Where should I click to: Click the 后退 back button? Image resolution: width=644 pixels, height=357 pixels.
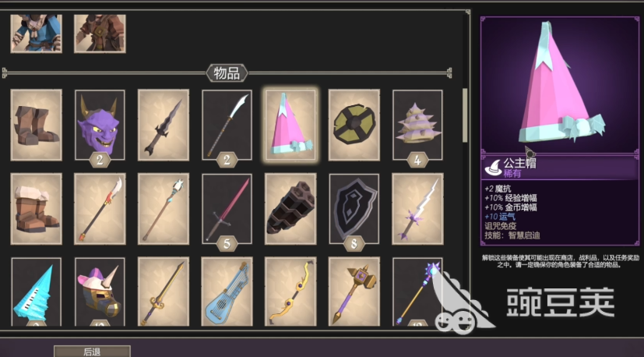93,352
